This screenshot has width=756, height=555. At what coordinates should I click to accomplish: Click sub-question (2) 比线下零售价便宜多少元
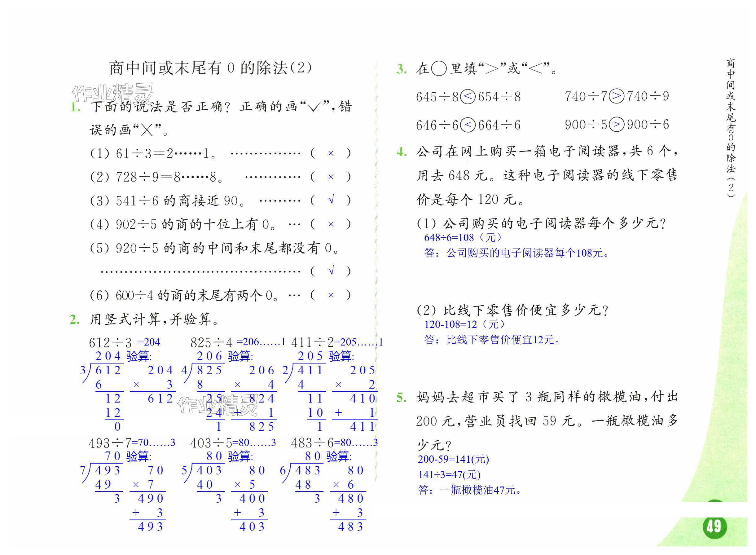(x=512, y=311)
